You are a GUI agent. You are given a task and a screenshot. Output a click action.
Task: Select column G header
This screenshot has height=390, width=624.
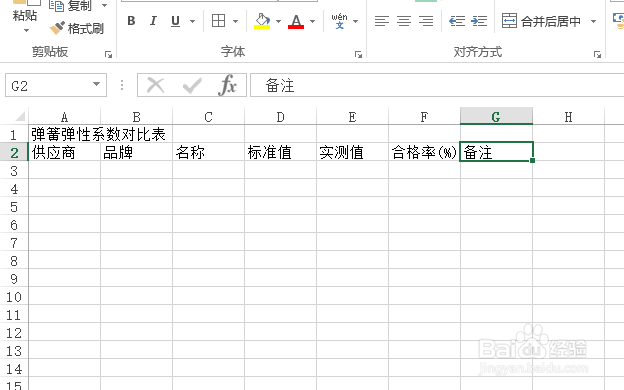pyautogui.click(x=496, y=117)
